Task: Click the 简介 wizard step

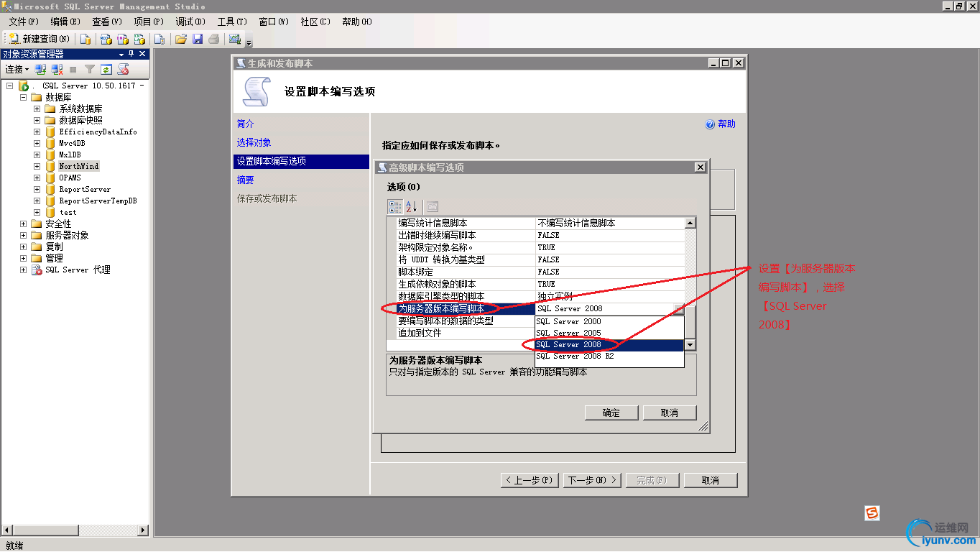Action: point(246,124)
